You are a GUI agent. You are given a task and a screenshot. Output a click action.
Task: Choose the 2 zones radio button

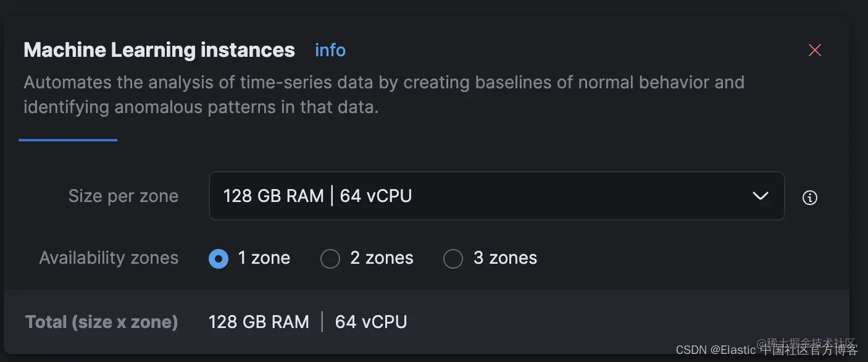(x=330, y=258)
